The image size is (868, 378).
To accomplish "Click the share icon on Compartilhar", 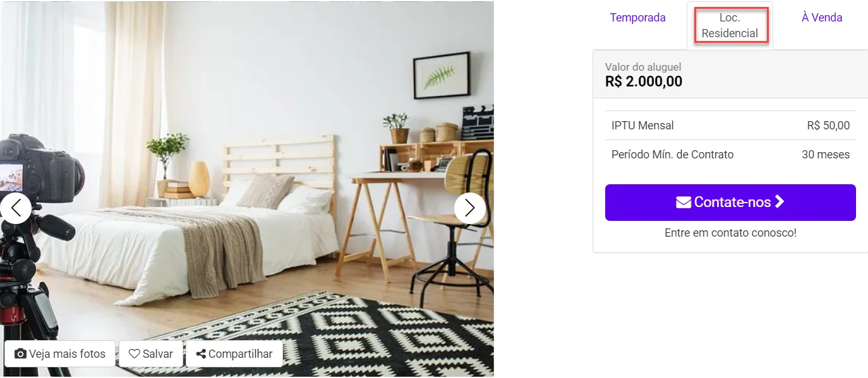I will pyautogui.click(x=201, y=354).
